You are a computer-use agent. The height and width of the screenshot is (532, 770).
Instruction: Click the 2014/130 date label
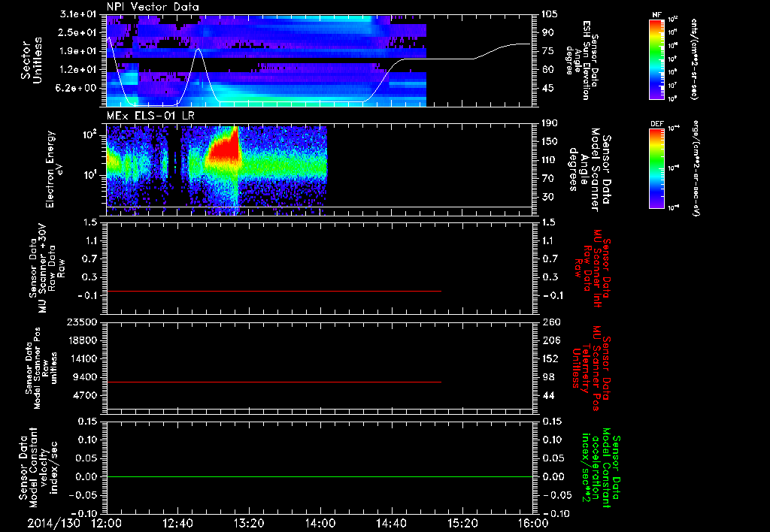53,523
